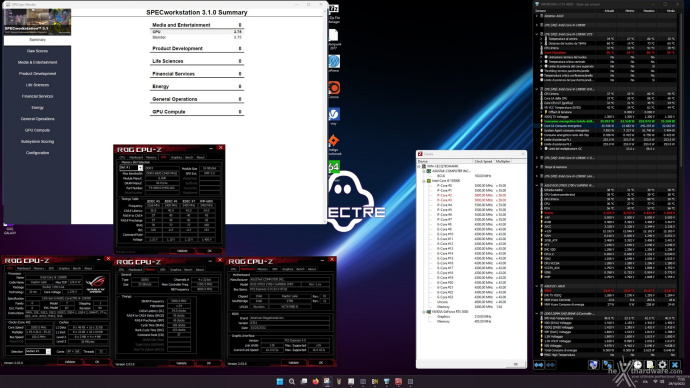Open the blank text file desktop icon

pos(334,39)
